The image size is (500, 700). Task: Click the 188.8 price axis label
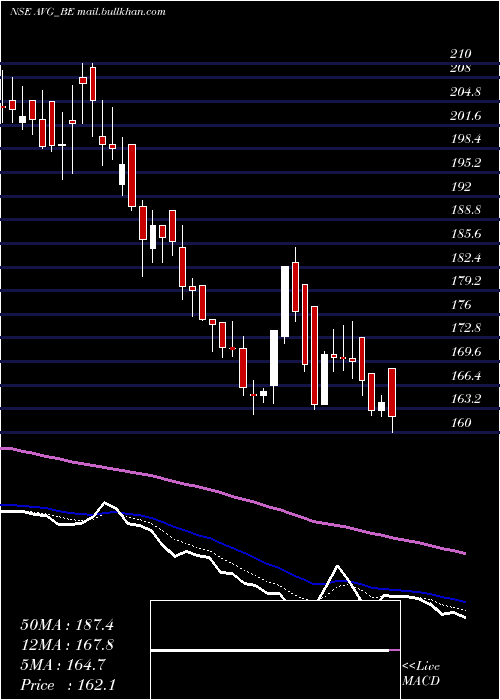[465, 209]
